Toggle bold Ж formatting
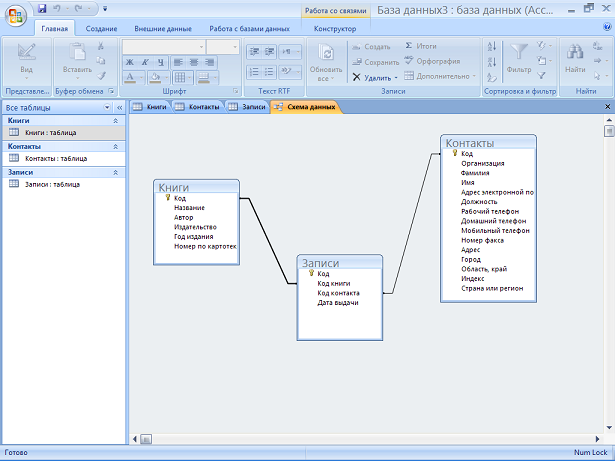 130,62
